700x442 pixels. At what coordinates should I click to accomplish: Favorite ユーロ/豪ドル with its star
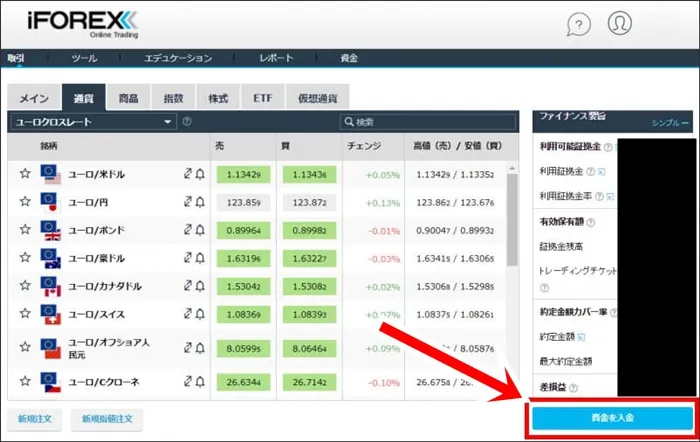click(x=25, y=258)
